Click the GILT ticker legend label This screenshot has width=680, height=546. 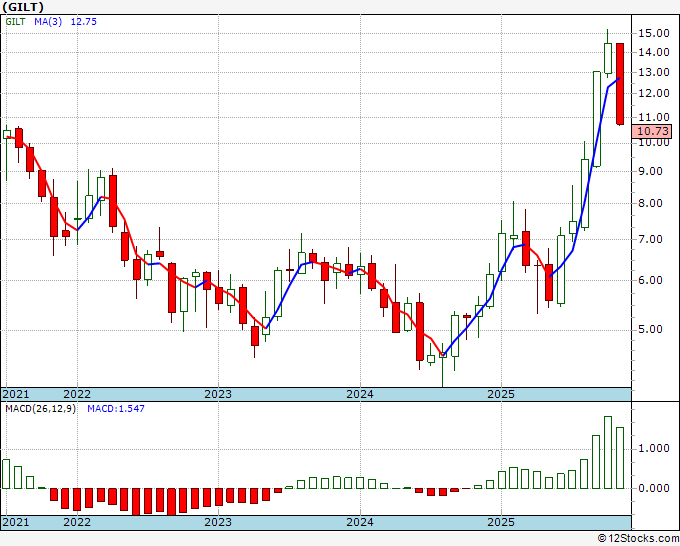click(16, 22)
